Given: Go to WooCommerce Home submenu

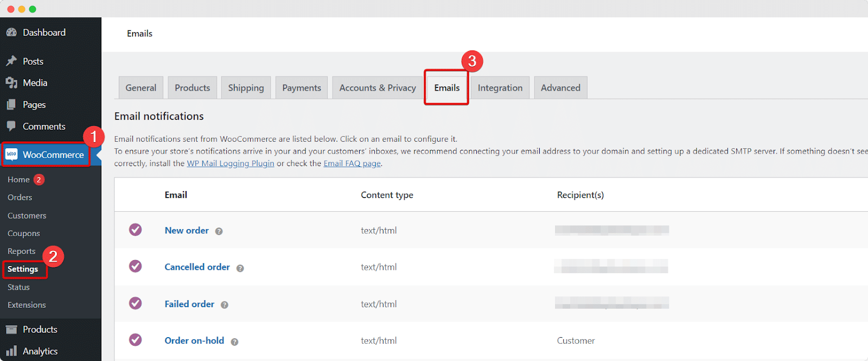Looking at the screenshot, I should click(18, 180).
